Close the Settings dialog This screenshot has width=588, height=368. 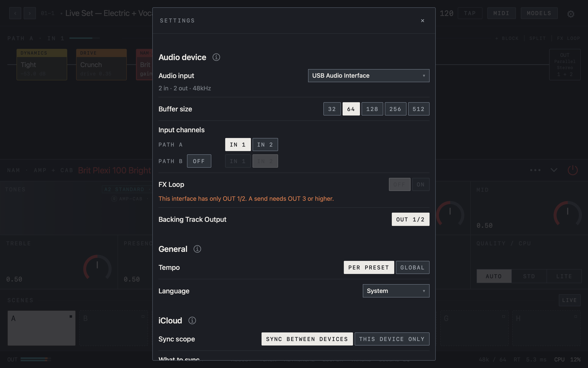pos(423,21)
